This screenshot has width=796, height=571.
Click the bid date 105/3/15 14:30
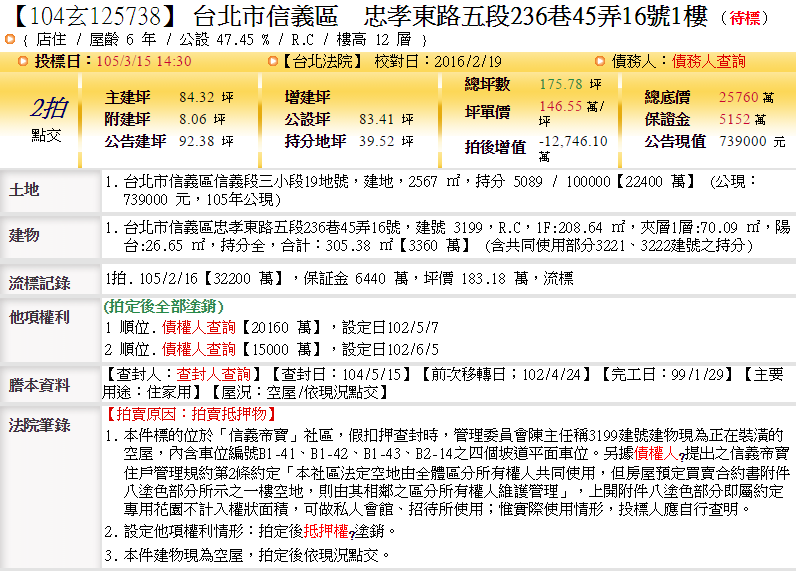click(x=144, y=61)
